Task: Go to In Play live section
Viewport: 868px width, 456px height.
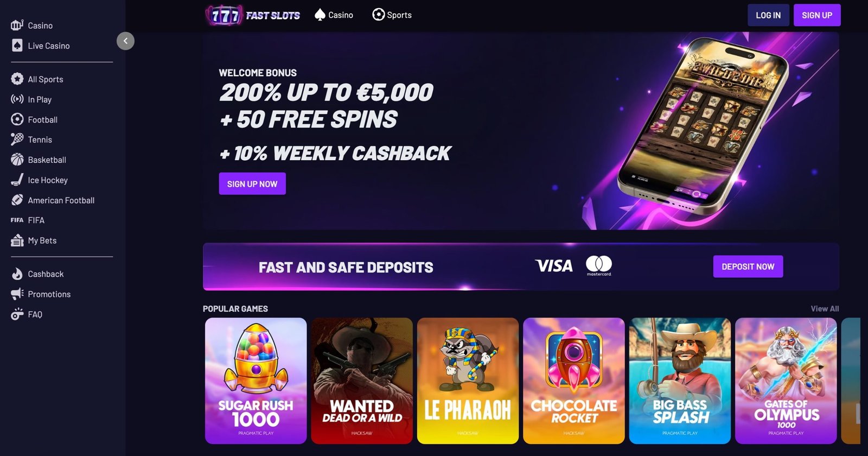Action: coord(40,99)
